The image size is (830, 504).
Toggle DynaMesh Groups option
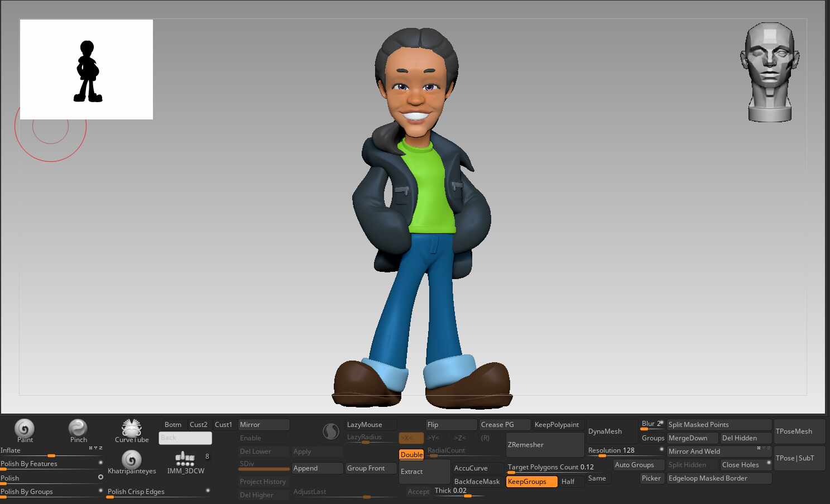[x=653, y=438]
